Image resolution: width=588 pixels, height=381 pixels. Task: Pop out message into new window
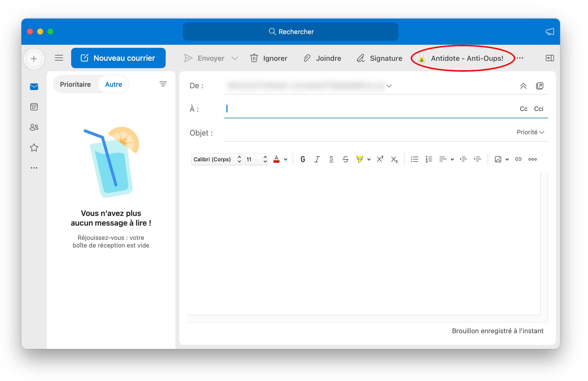(x=539, y=86)
